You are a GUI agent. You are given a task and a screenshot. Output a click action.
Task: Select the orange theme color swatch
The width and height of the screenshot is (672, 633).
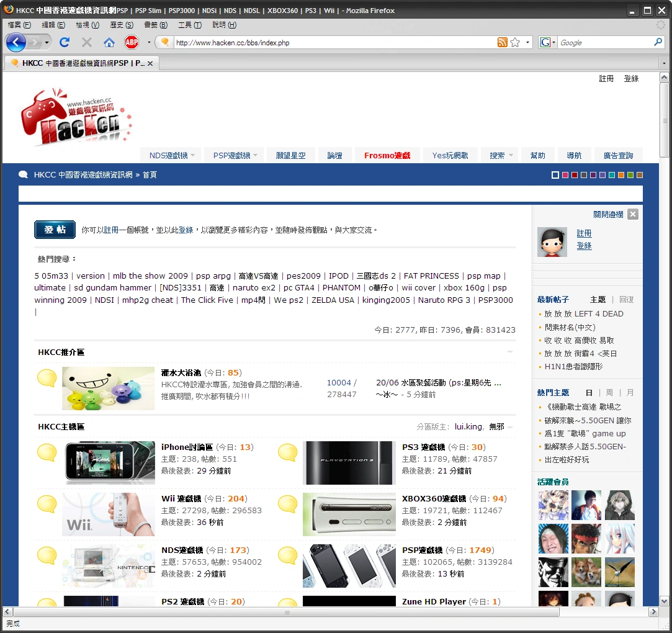coord(621,175)
